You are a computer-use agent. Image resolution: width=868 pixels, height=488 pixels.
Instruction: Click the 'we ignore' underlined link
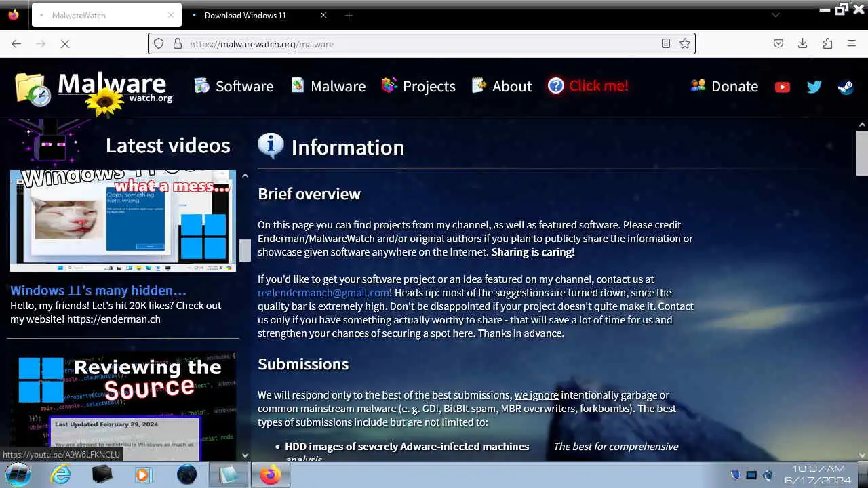[x=536, y=395]
